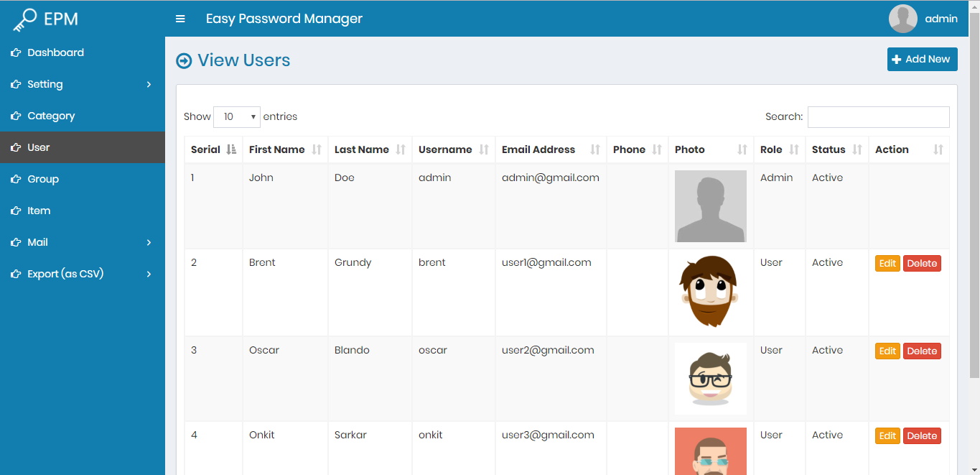Expand the Setting submenu chevron
Viewport: 980px width, 475px height.
[x=149, y=84]
